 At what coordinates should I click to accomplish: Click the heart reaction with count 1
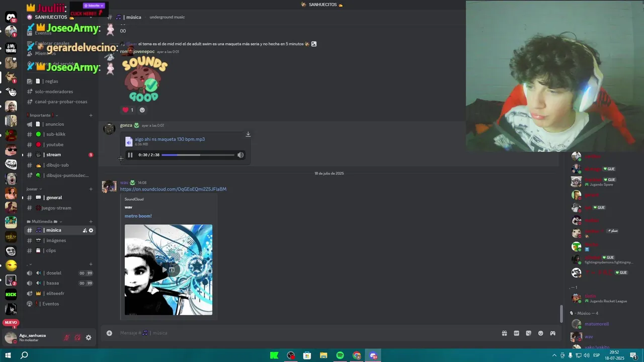coord(128,110)
